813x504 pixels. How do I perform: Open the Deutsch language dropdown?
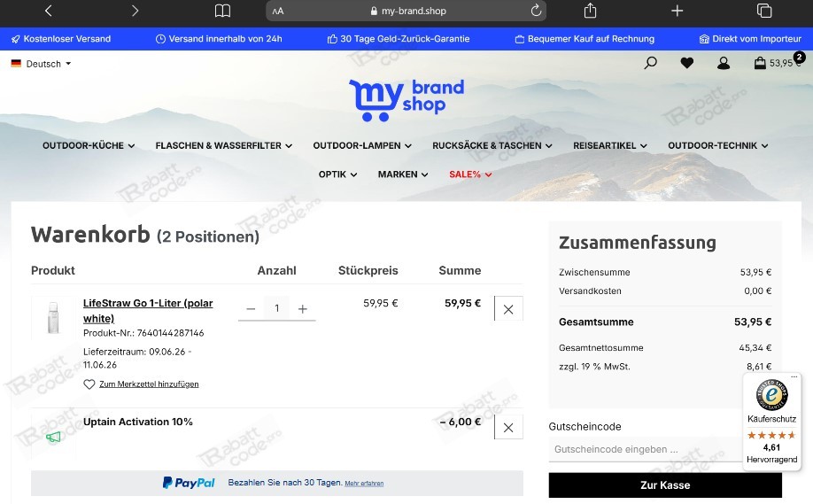pyautogui.click(x=41, y=64)
